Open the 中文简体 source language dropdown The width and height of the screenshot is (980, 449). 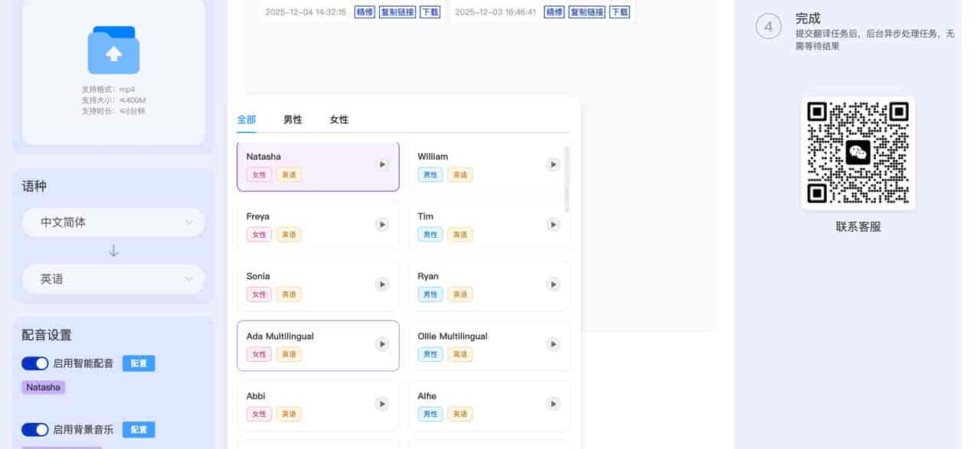pyautogui.click(x=113, y=223)
